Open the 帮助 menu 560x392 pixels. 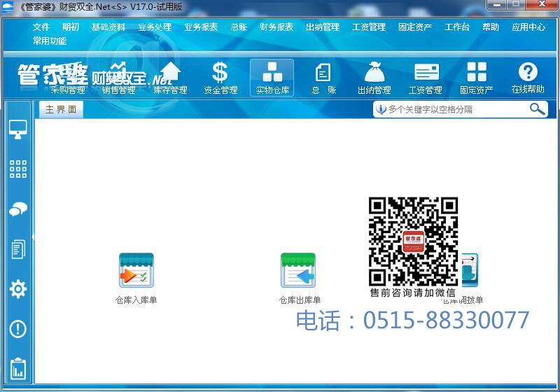tap(491, 27)
